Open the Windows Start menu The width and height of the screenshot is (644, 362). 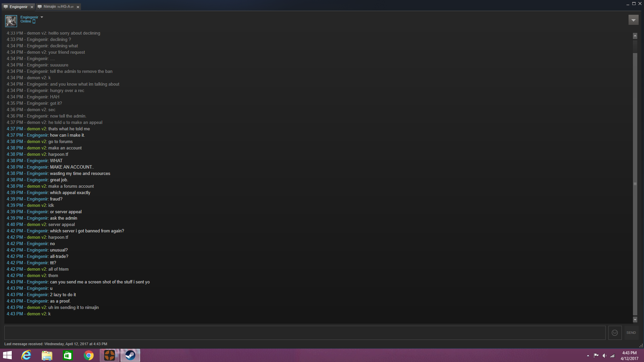tap(7, 355)
